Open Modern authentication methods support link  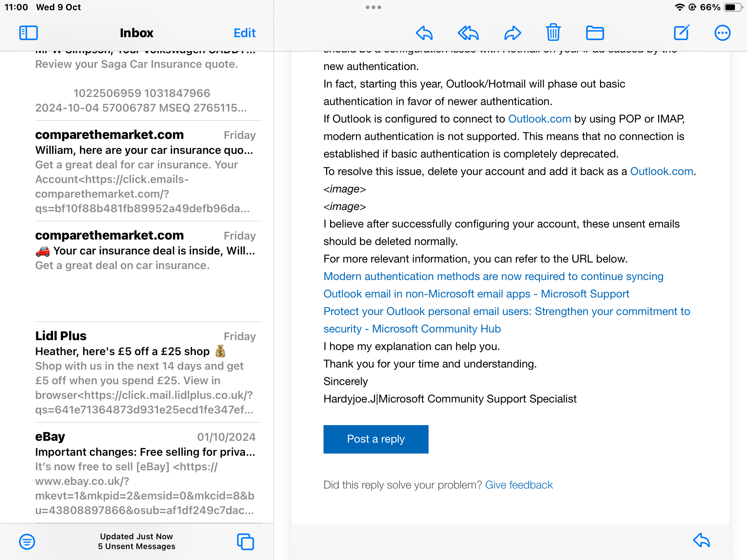[493, 277]
